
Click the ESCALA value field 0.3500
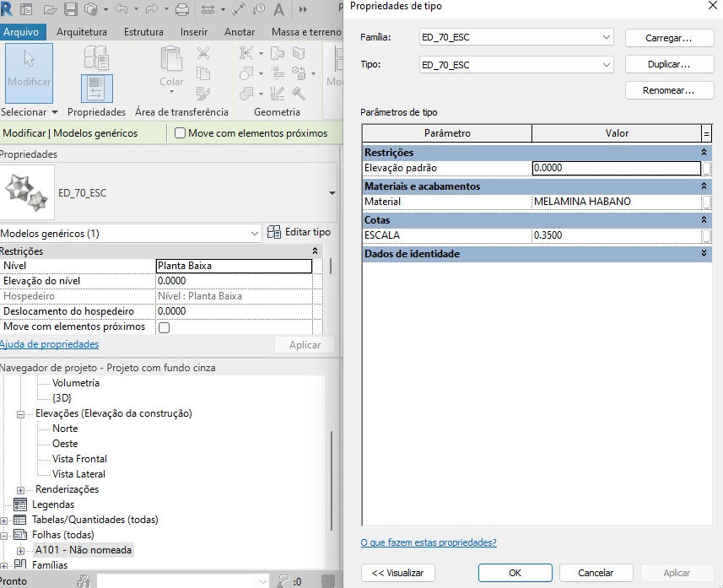pyautogui.click(x=616, y=235)
